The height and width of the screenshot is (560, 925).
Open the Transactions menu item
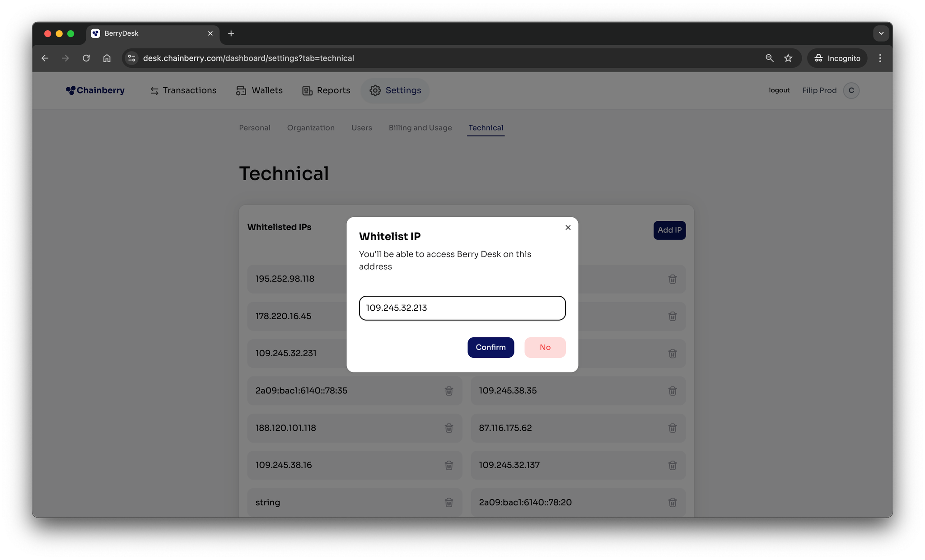[x=183, y=90]
